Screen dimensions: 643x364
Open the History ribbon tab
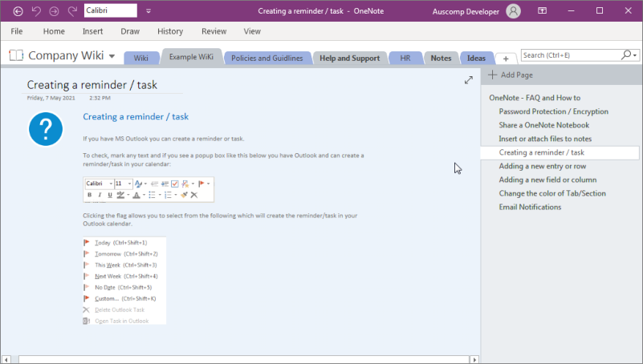[x=170, y=31]
